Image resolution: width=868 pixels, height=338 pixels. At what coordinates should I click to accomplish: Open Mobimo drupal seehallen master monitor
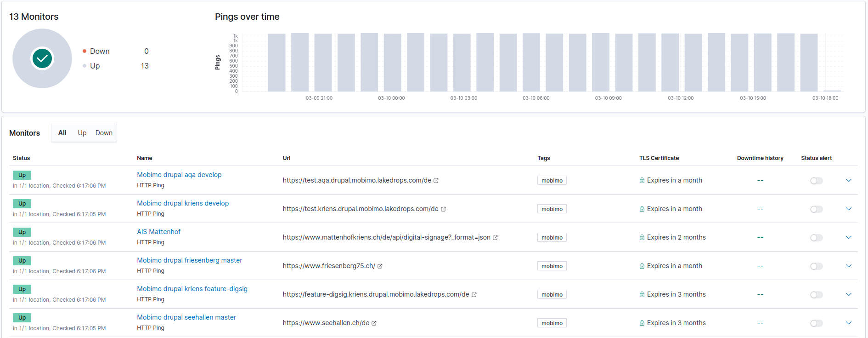(x=186, y=317)
